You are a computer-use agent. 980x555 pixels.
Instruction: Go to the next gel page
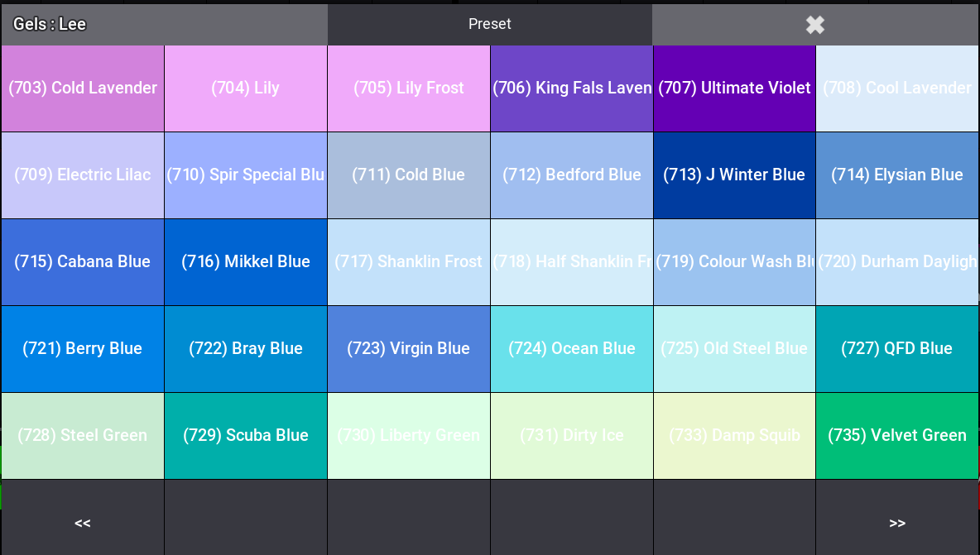[897, 522]
